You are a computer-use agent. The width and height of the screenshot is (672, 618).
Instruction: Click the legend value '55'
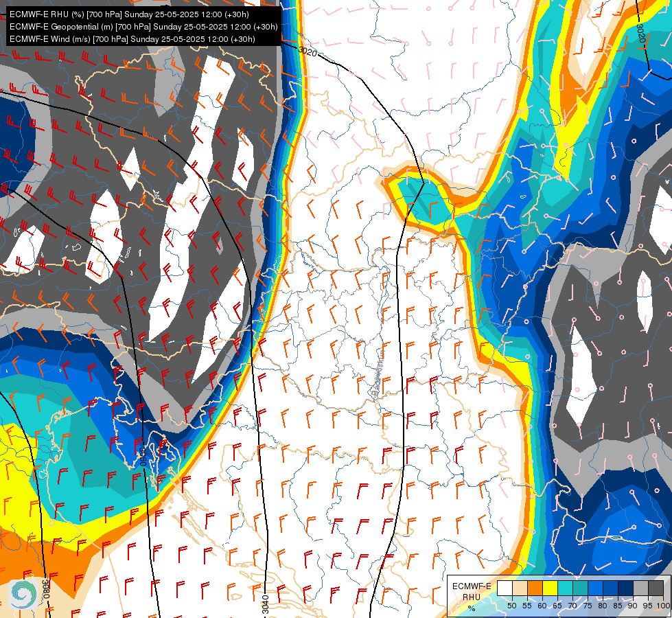[526, 606]
